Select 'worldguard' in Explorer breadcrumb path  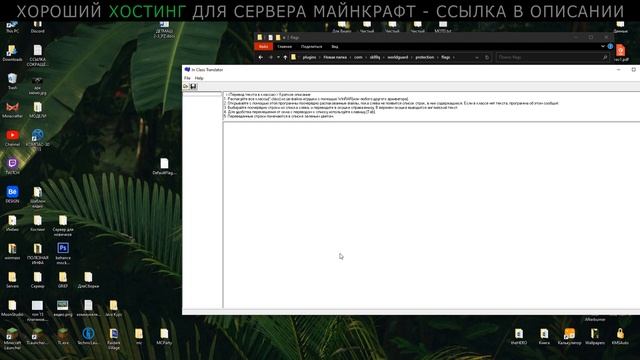(398, 58)
